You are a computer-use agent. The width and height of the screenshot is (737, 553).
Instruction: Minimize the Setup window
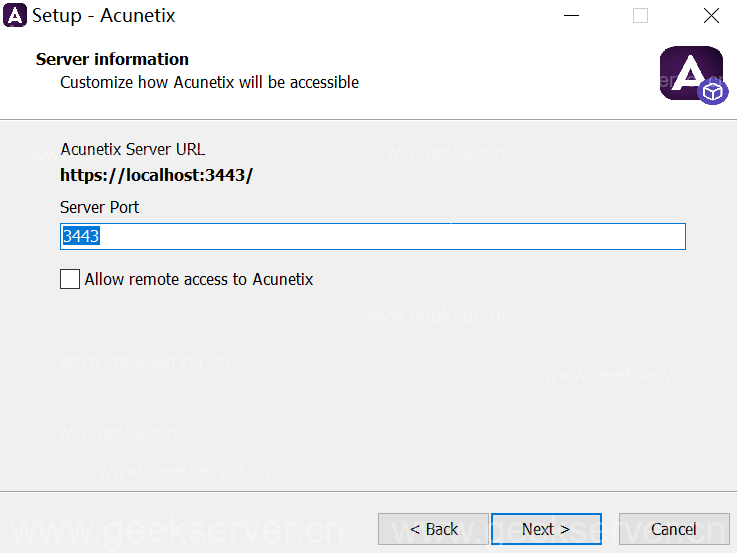[x=571, y=16]
